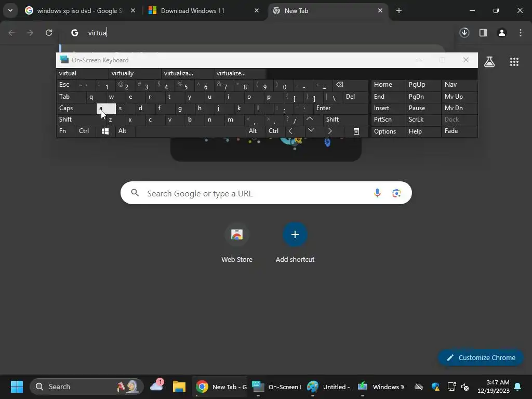Screen dimensions: 532x399
Task: Click the letter l key on On-Screen Keyboard
Action: pyautogui.click(x=263, y=108)
